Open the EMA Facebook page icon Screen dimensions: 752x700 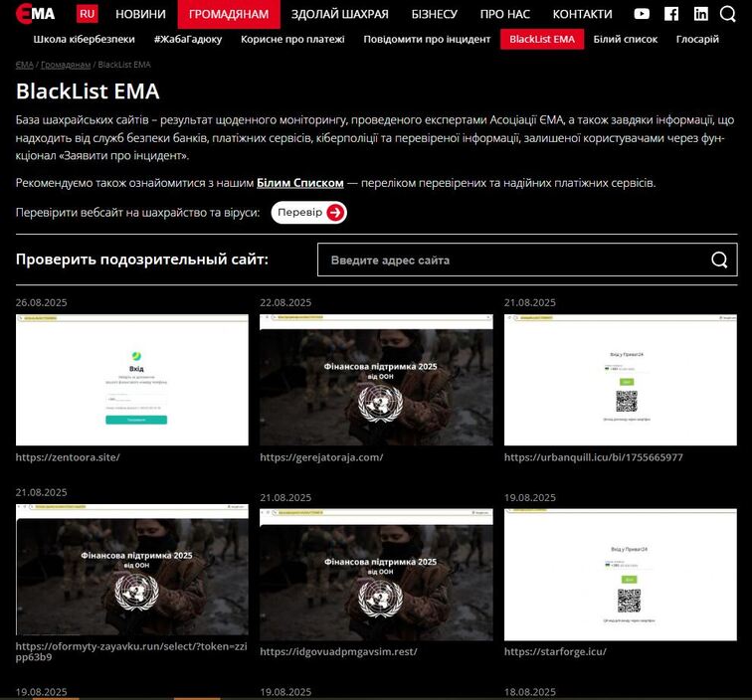point(671,14)
